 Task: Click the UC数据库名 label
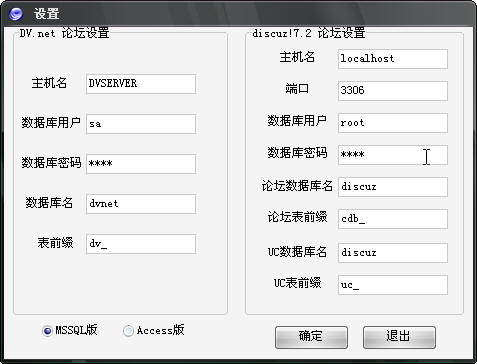(297, 252)
